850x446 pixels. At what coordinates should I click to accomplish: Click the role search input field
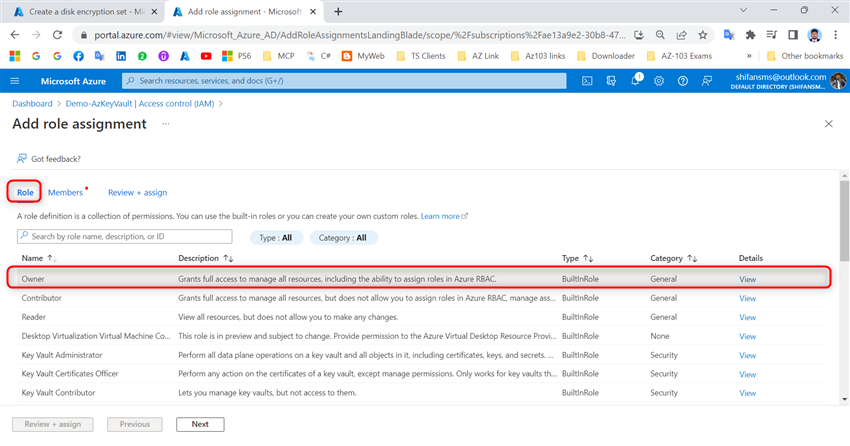tap(125, 236)
